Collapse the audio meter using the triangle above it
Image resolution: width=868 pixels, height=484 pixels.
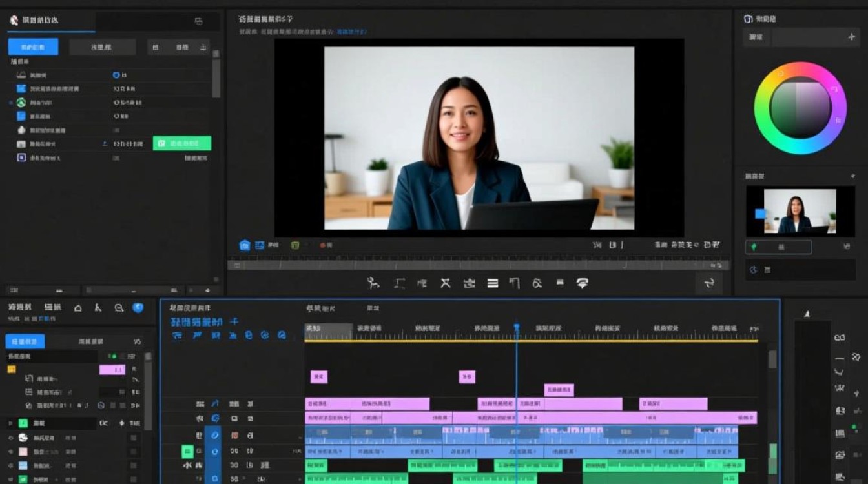806,314
